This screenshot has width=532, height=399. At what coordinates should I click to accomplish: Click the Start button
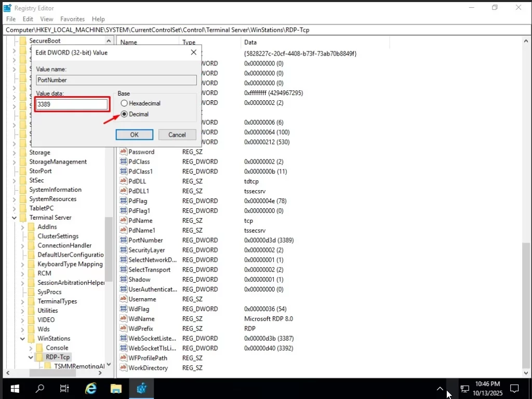pyautogui.click(x=15, y=388)
